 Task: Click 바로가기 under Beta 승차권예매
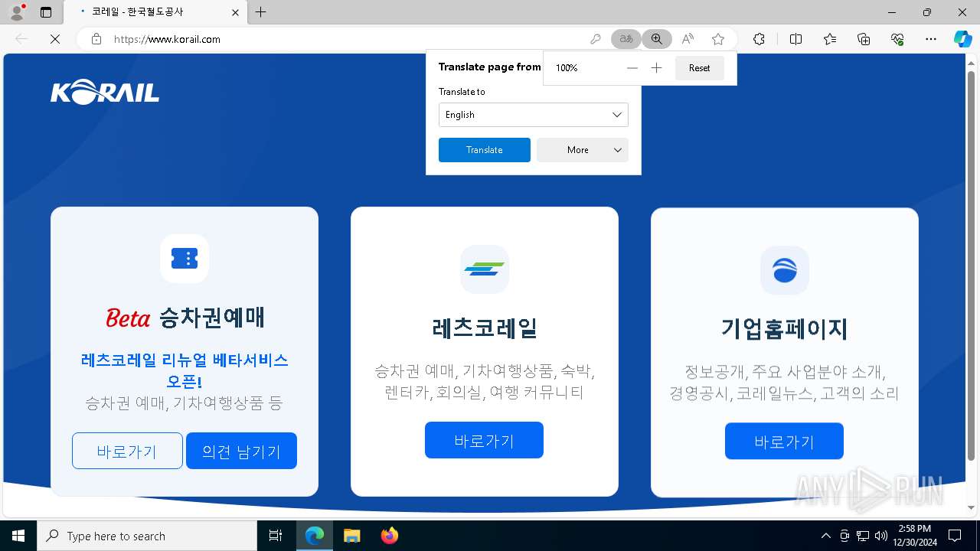pos(127,451)
